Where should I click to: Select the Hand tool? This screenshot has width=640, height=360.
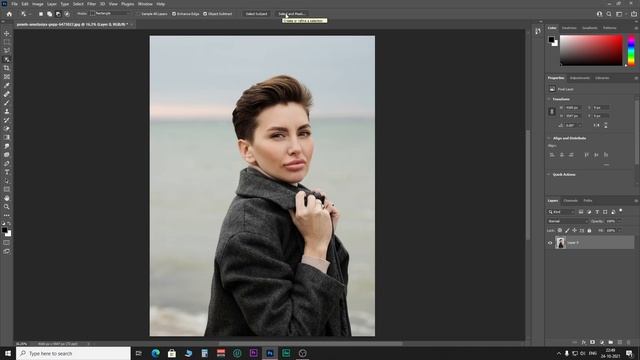click(x=7, y=198)
